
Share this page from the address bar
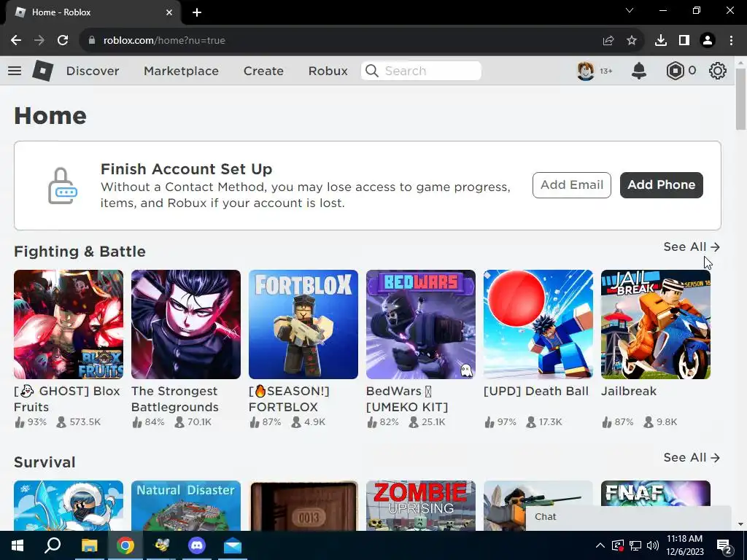[x=608, y=41]
